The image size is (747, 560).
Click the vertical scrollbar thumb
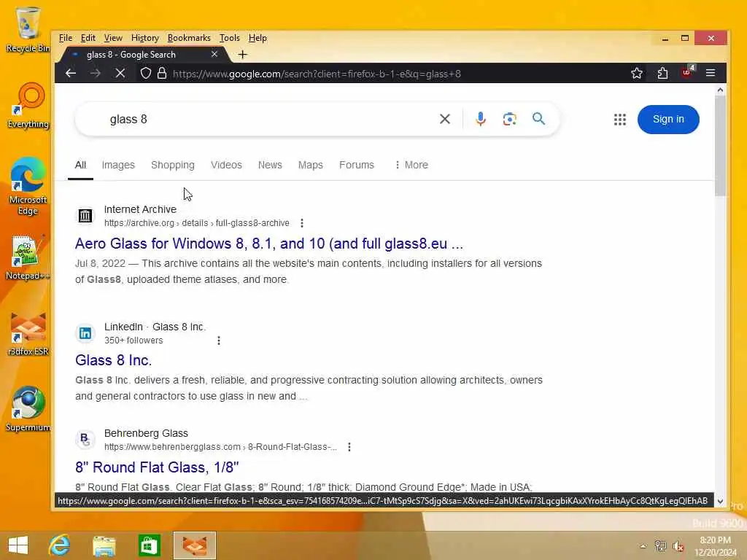[720, 146]
